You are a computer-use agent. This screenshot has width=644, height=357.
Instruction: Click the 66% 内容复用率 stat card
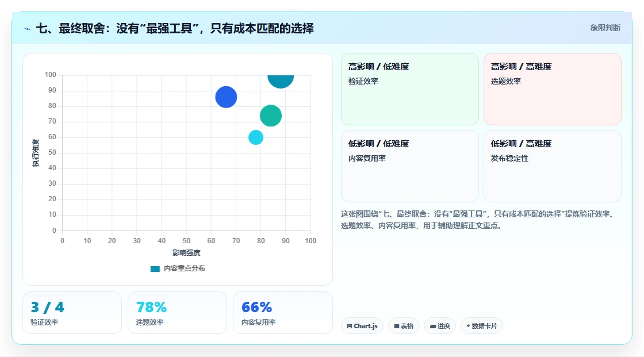point(282,313)
